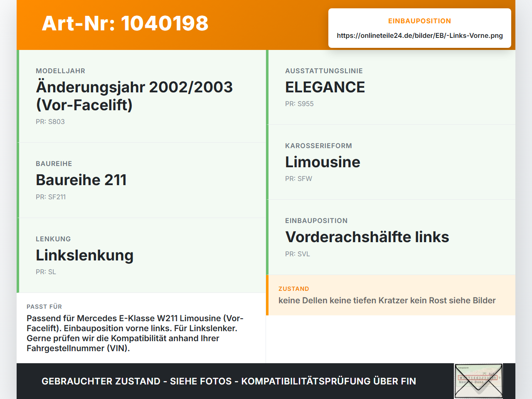The width and height of the screenshot is (532, 399).
Task: Select the Vorderachshälfte links card
Action: 391,237
